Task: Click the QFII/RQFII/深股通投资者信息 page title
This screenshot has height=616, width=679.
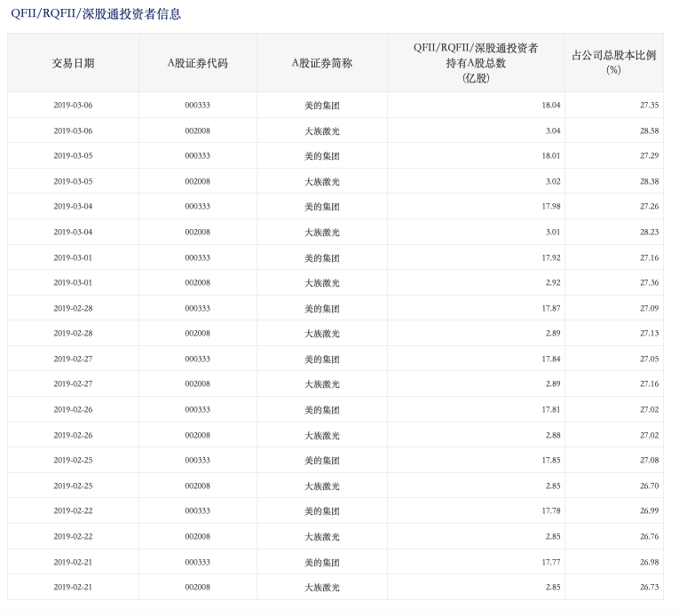Action: click(x=96, y=14)
